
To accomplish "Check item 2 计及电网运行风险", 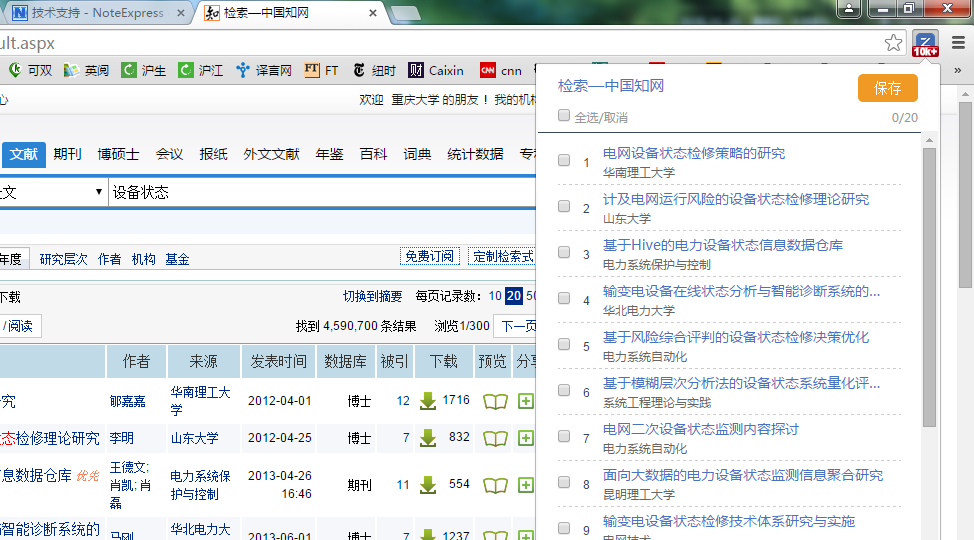I will 564,206.
